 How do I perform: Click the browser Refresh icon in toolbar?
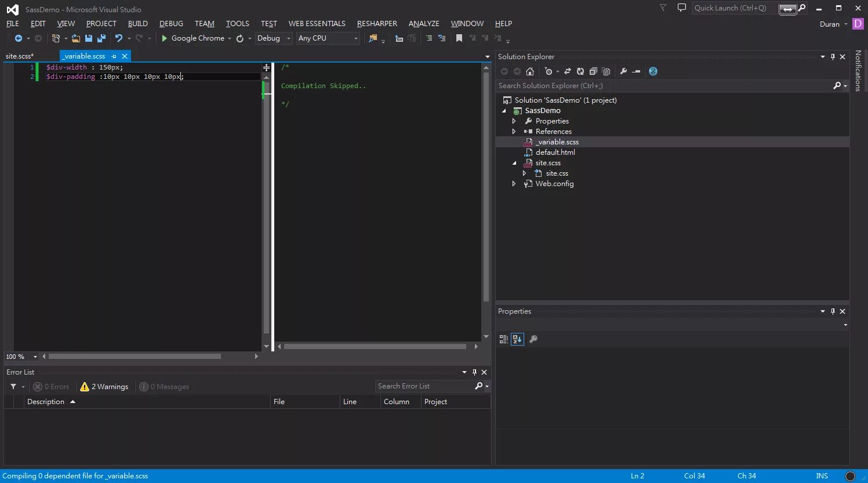coord(240,38)
